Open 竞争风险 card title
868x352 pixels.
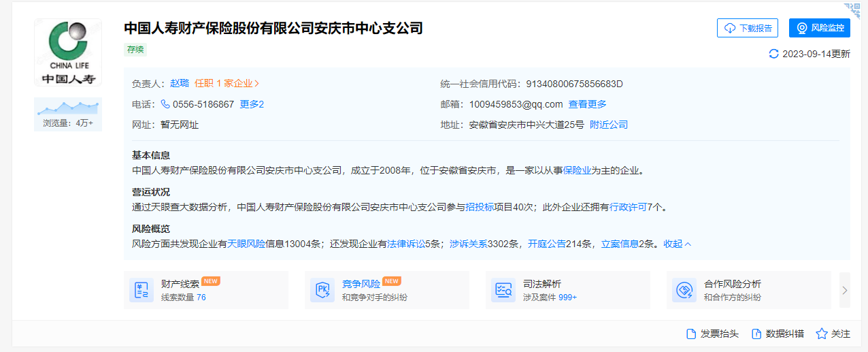click(x=361, y=284)
